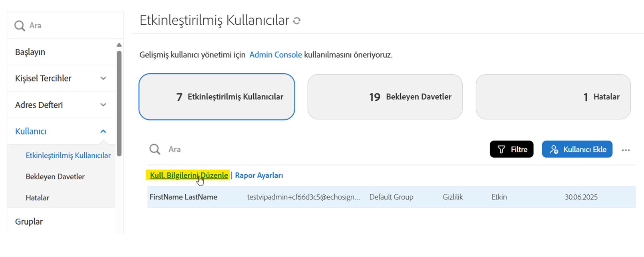Switch to 19 Bekleyen Davetler card
644x257 pixels.
385,97
